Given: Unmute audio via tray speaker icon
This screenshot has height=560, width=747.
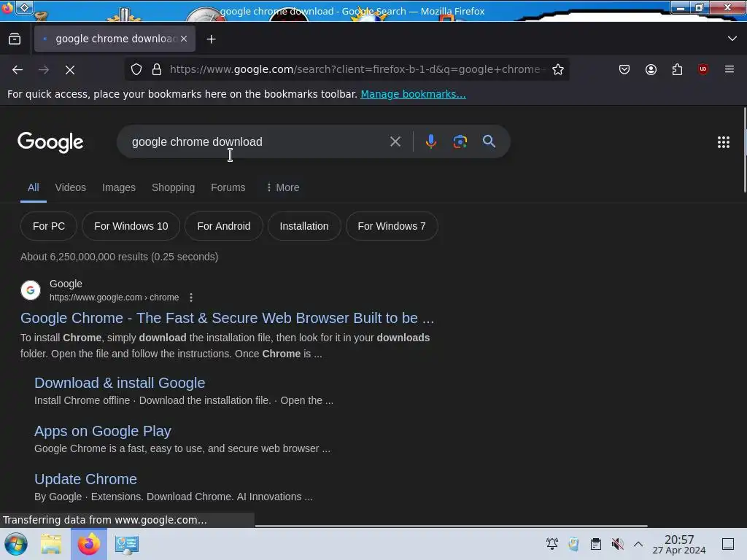Looking at the screenshot, I should pyautogui.click(x=617, y=544).
